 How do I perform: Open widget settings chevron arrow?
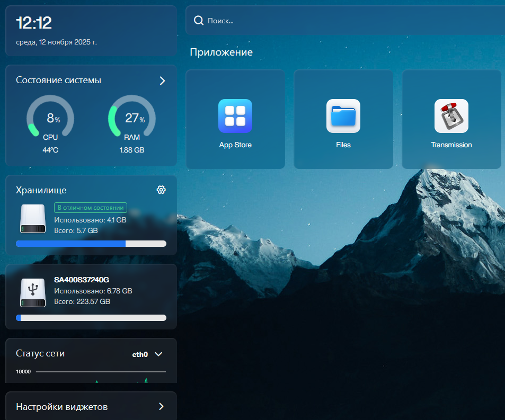pos(161,406)
